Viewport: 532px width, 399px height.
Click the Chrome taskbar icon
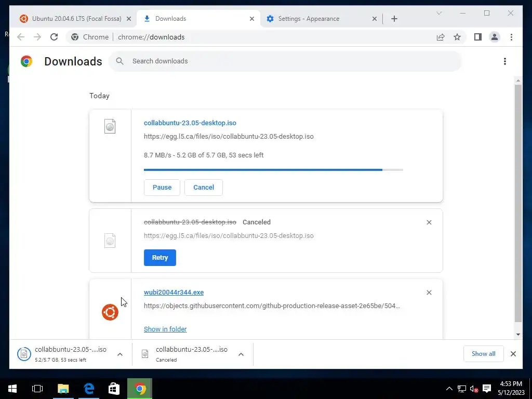[x=140, y=389]
